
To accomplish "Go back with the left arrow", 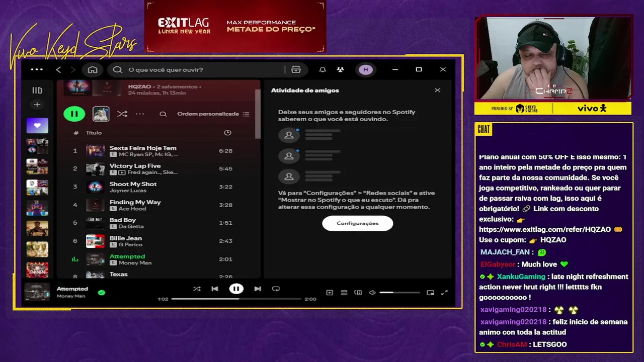I will (x=58, y=69).
